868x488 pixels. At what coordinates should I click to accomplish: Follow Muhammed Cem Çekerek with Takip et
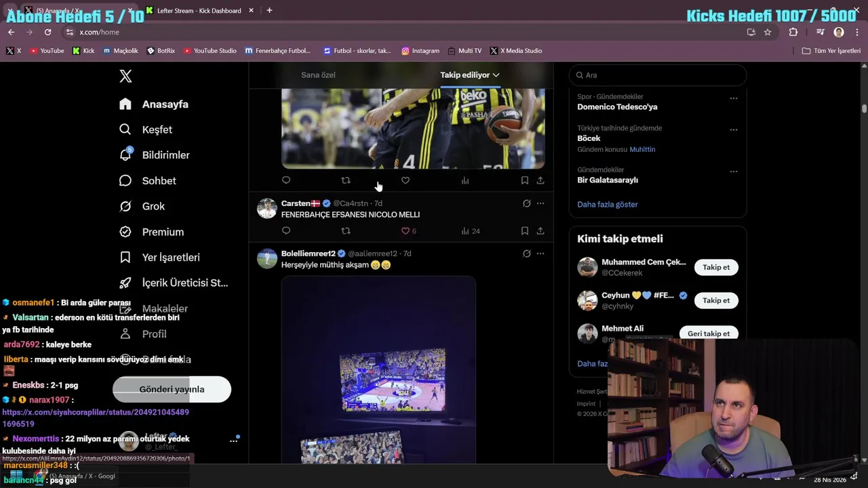coord(716,268)
